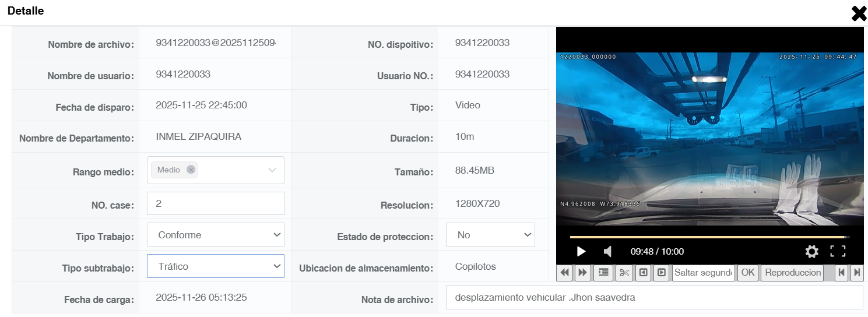Click the date 2025-11-25 22:45:00

201,105
